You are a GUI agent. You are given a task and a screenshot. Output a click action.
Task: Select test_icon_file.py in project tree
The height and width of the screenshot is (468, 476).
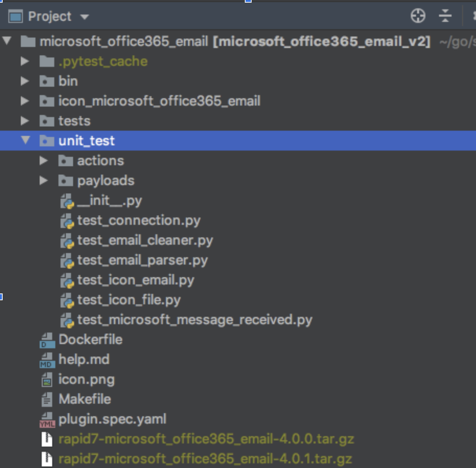[x=129, y=300]
